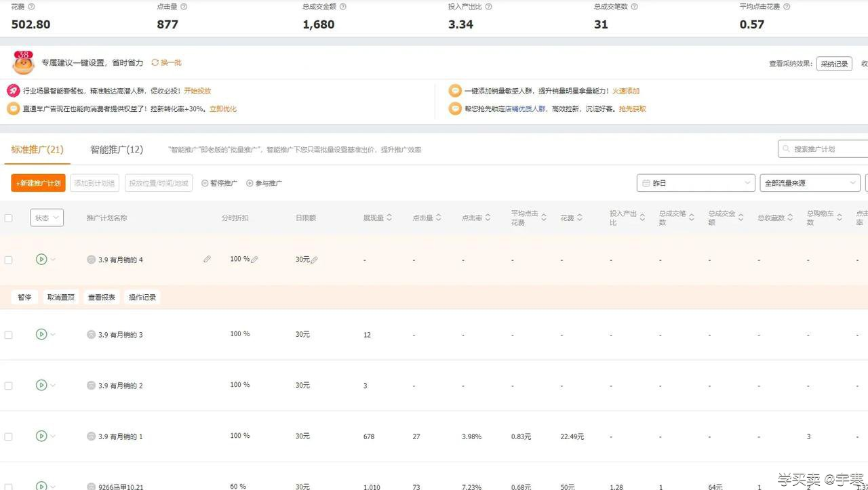Tick the checkbox for plan 3.9 有月销的 3
This screenshot has width=868, height=490.
point(8,335)
